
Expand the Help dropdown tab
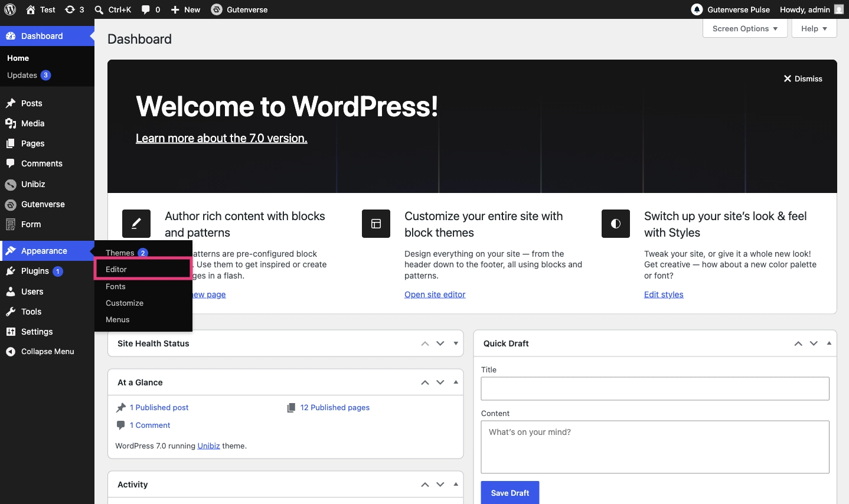tap(814, 28)
